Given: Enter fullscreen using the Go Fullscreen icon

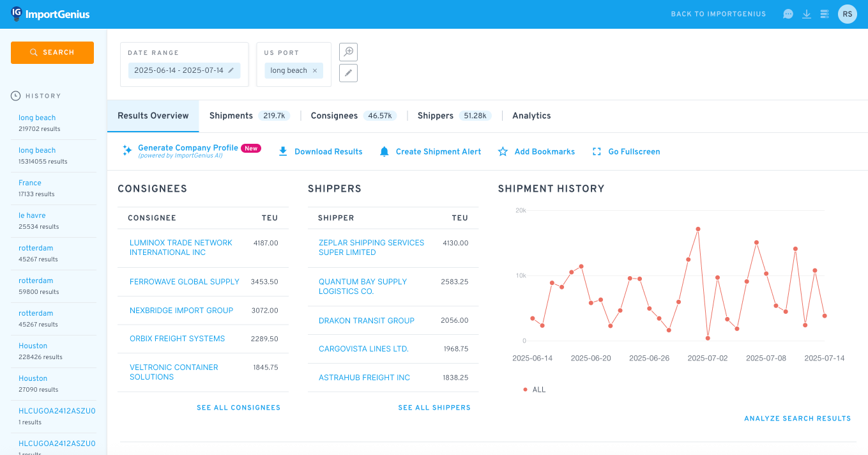Looking at the screenshot, I should coord(597,151).
